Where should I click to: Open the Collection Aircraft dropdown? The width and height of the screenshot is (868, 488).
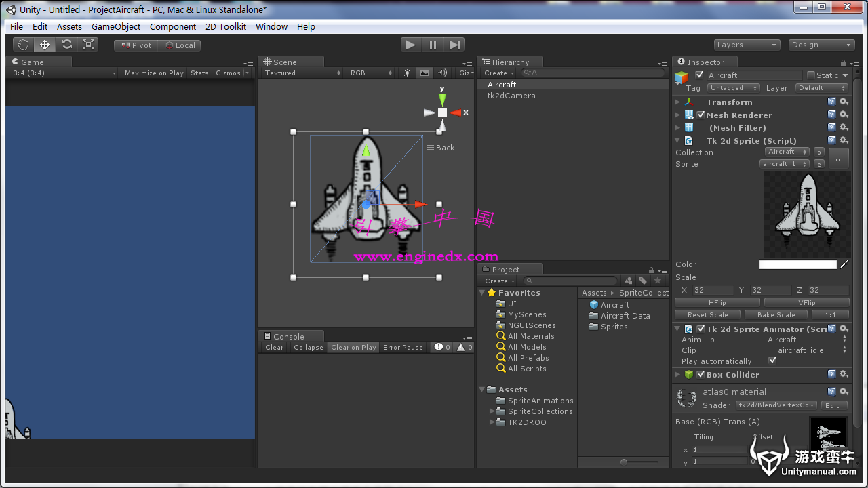click(787, 152)
